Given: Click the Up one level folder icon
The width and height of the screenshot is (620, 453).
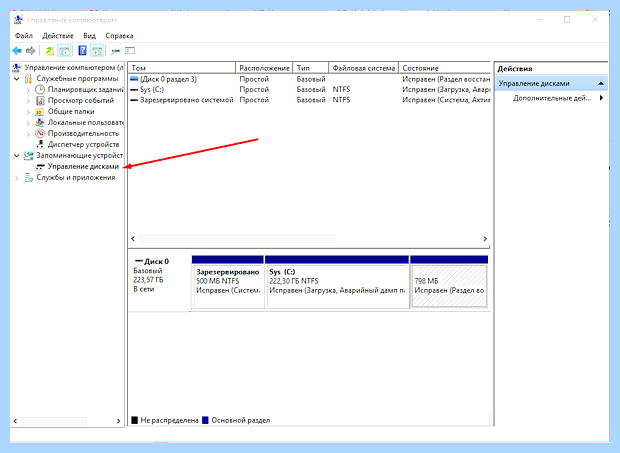Looking at the screenshot, I should click(x=49, y=51).
